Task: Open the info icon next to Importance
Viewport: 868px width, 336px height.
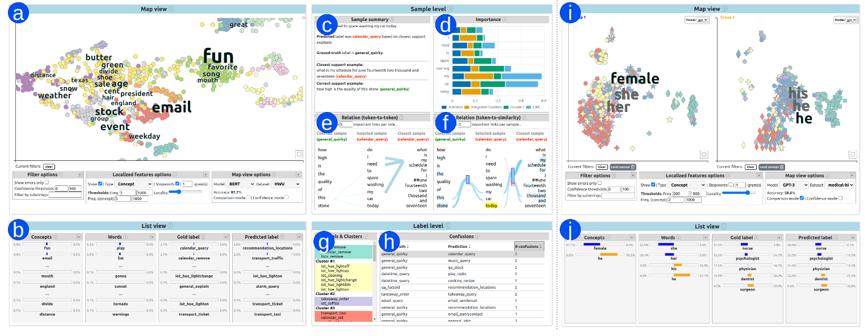Action: point(504,19)
